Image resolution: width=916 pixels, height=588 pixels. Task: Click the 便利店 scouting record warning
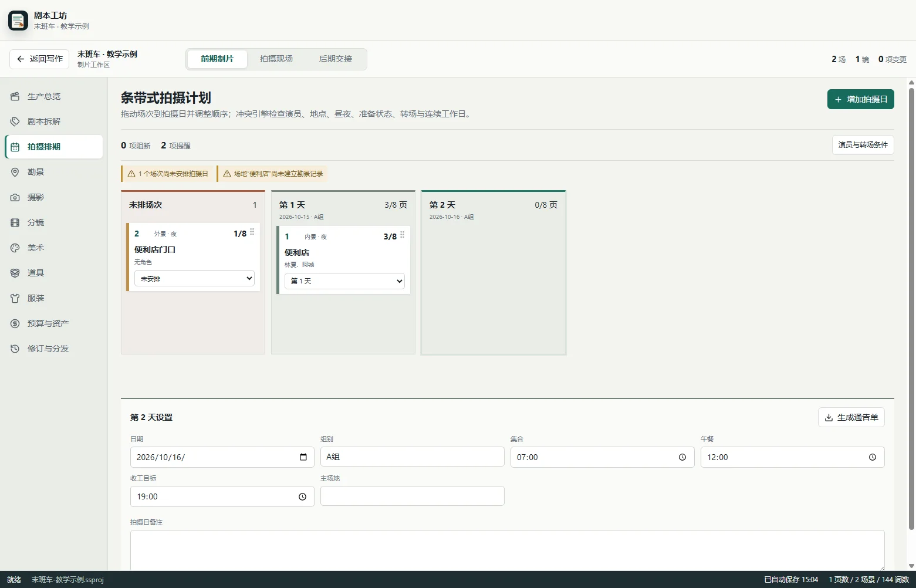coord(272,174)
